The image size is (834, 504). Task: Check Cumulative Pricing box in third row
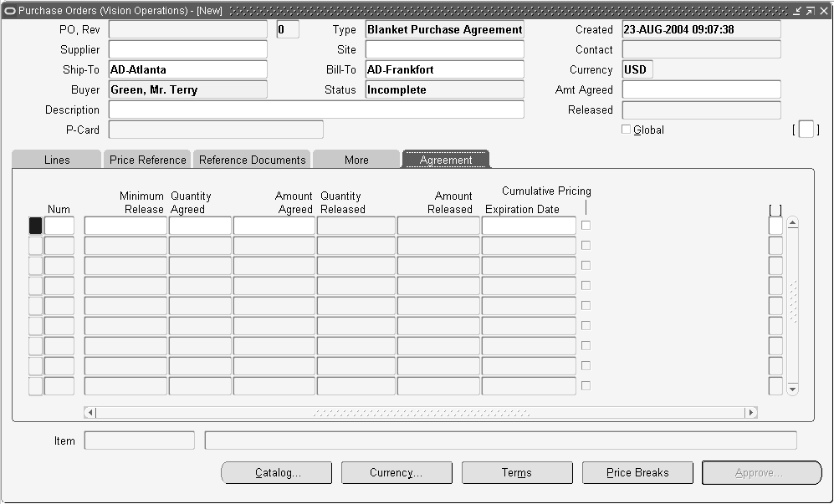coord(586,265)
